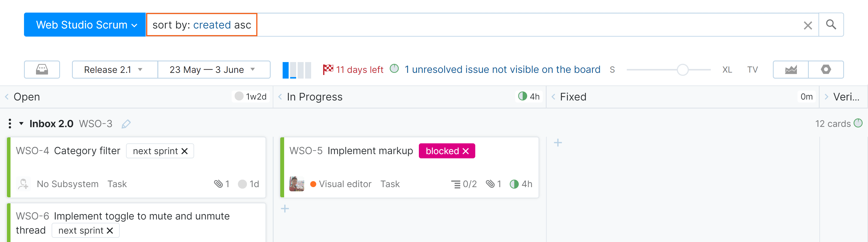The height and width of the screenshot is (242, 868).
Task: Open board settings hexagon icon
Action: tap(825, 70)
